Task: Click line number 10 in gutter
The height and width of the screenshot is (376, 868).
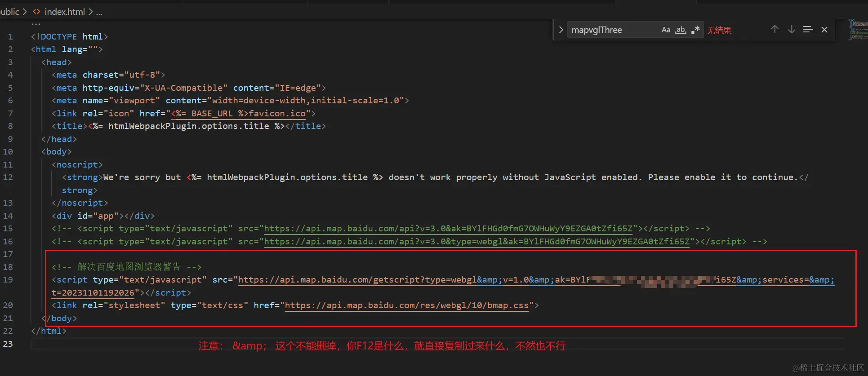Action: click(x=8, y=152)
